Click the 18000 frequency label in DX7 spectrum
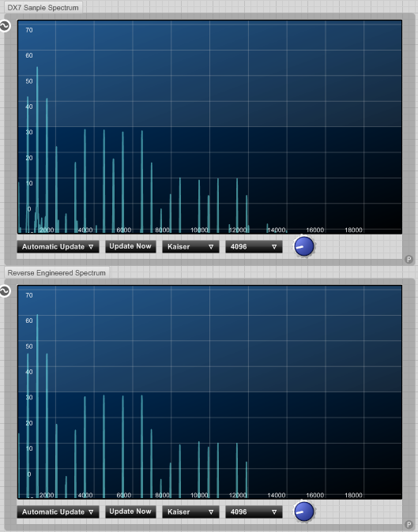 pyautogui.click(x=353, y=230)
